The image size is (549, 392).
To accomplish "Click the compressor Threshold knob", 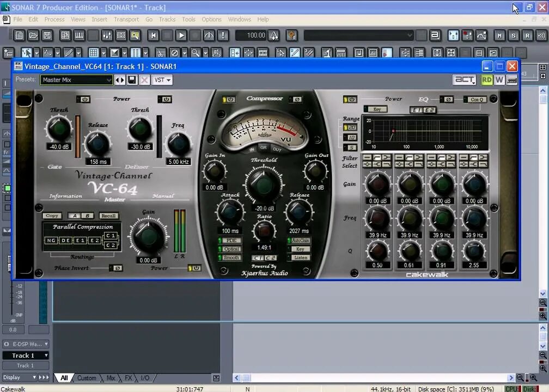I will (264, 185).
